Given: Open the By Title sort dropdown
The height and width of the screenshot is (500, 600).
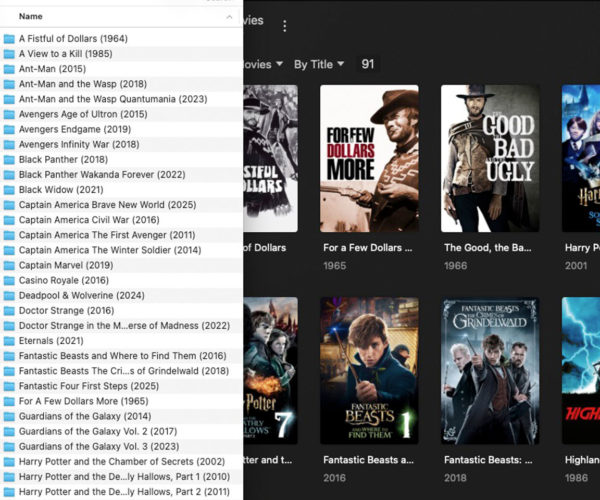Looking at the screenshot, I should 319,64.
